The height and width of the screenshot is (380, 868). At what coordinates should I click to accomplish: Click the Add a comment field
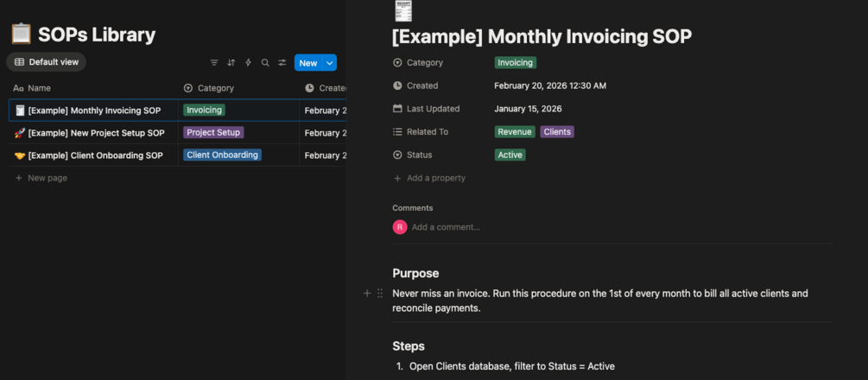click(x=446, y=227)
